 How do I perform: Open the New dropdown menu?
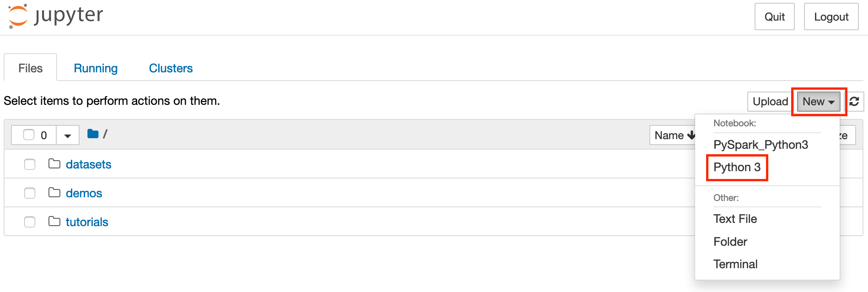pos(818,101)
